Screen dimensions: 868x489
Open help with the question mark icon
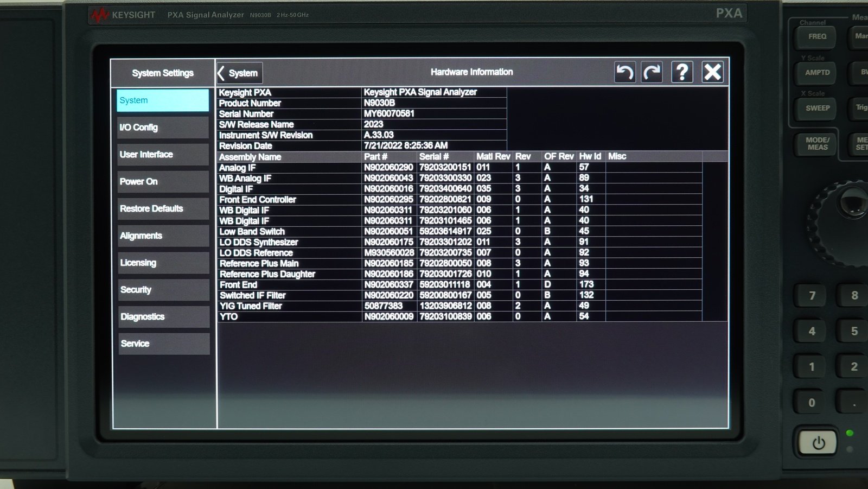point(682,72)
